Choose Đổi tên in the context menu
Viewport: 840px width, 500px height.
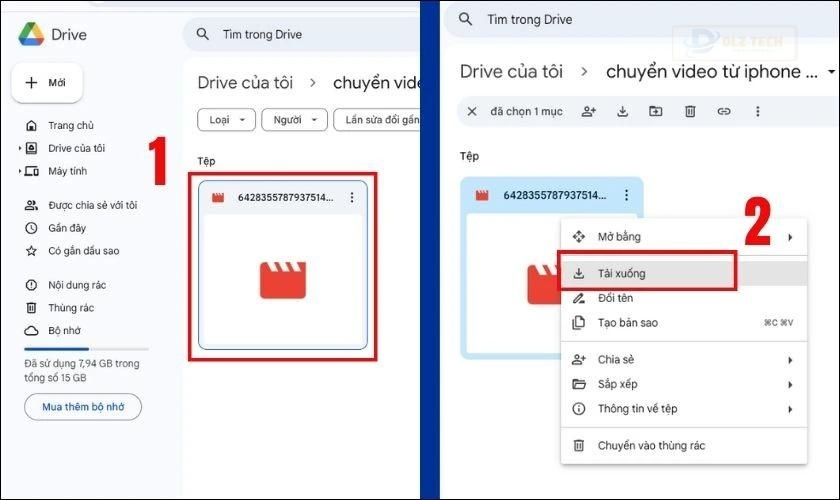pyautogui.click(x=684, y=298)
